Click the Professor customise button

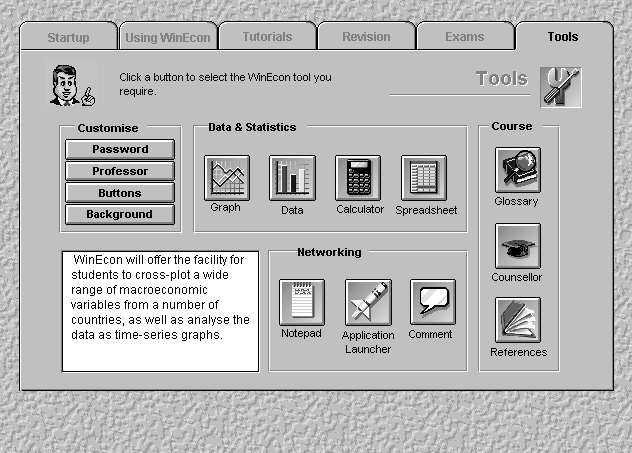pyautogui.click(x=120, y=171)
